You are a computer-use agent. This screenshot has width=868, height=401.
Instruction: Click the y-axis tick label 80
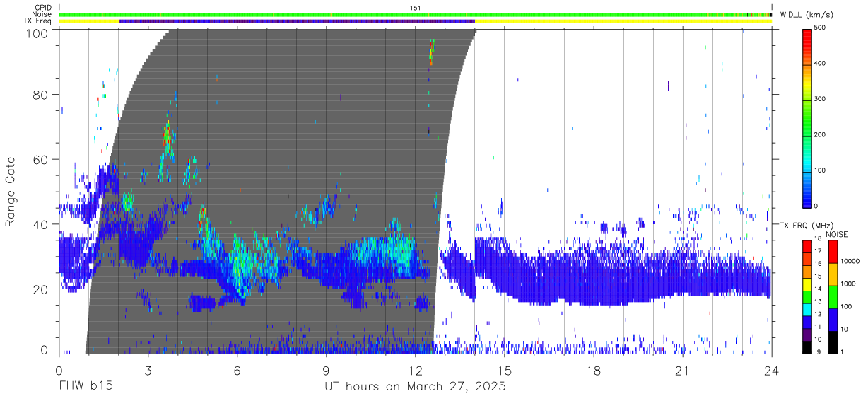tap(41, 95)
